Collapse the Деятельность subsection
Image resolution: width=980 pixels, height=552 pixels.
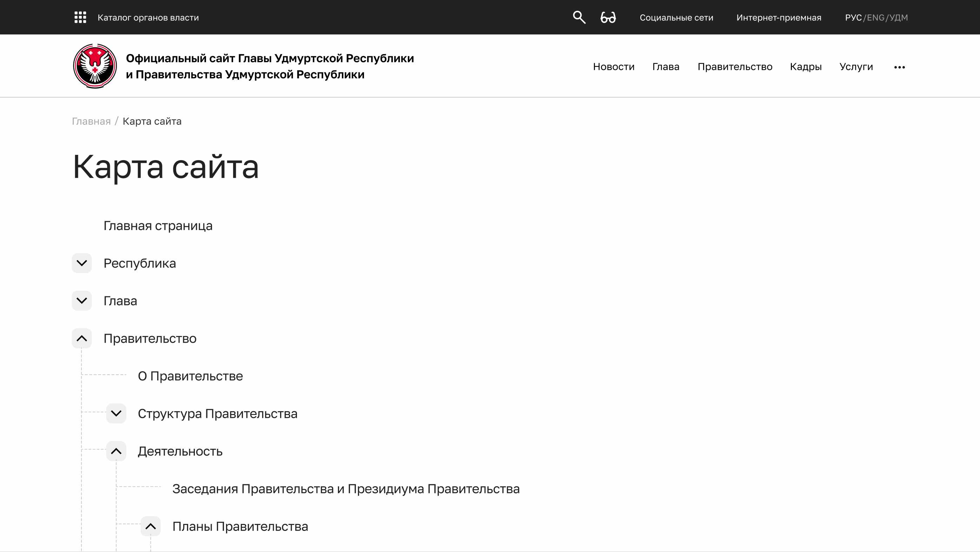(x=116, y=451)
